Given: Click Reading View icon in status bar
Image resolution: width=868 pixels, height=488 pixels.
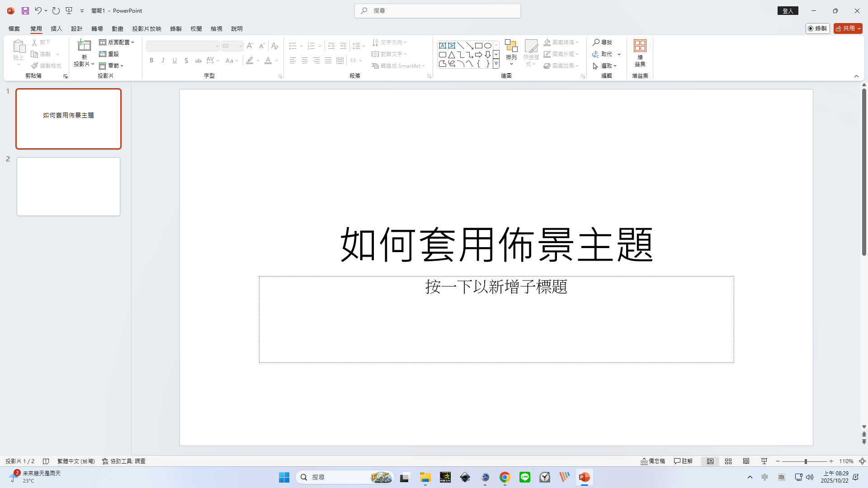Looking at the screenshot, I should point(746,461).
